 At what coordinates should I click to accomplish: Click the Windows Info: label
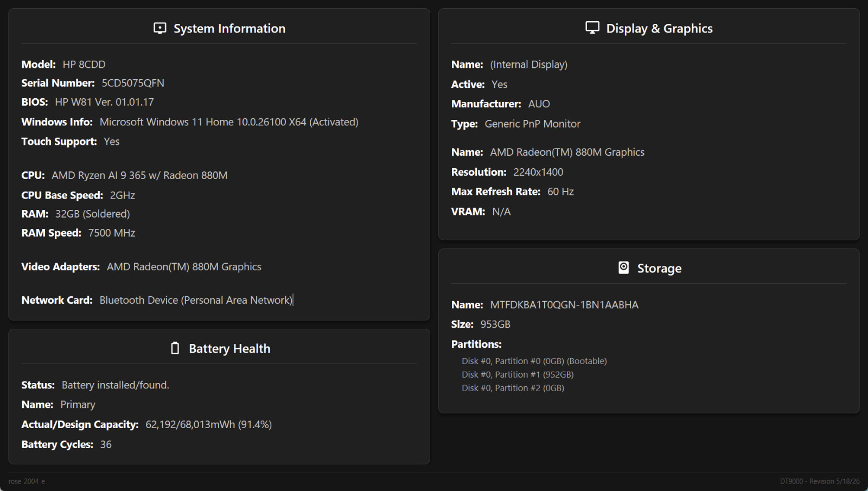click(57, 122)
